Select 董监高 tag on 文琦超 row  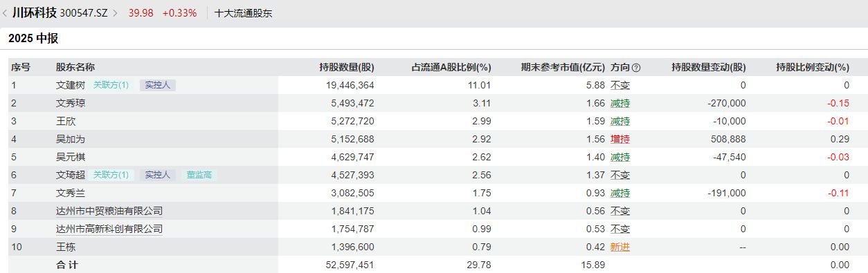pyautogui.click(x=199, y=176)
